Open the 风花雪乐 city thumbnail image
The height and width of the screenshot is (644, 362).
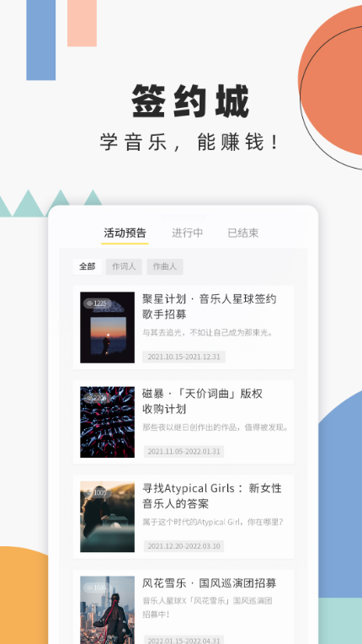coord(108,610)
